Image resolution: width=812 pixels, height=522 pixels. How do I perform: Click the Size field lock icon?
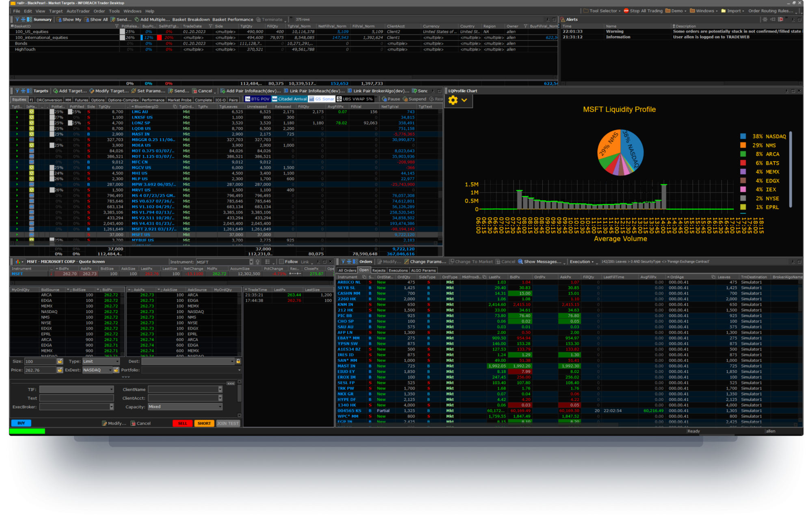pyautogui.click(x=60, y=361)
